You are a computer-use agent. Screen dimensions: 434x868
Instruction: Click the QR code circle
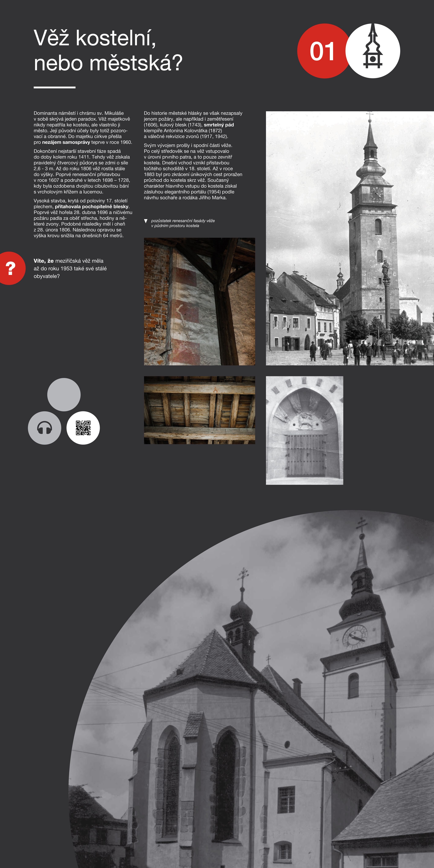point(83,428)
